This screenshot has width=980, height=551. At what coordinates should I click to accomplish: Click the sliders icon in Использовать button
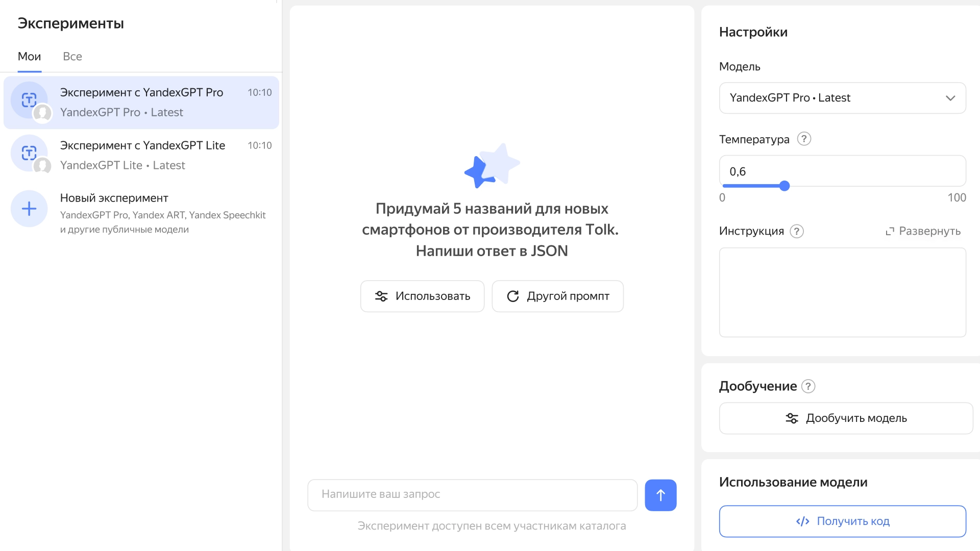coord(381,296)
